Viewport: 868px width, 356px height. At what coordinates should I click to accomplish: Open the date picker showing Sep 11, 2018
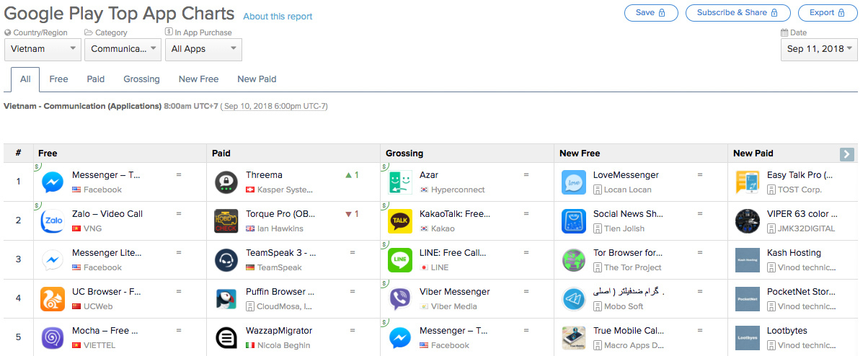819,49
